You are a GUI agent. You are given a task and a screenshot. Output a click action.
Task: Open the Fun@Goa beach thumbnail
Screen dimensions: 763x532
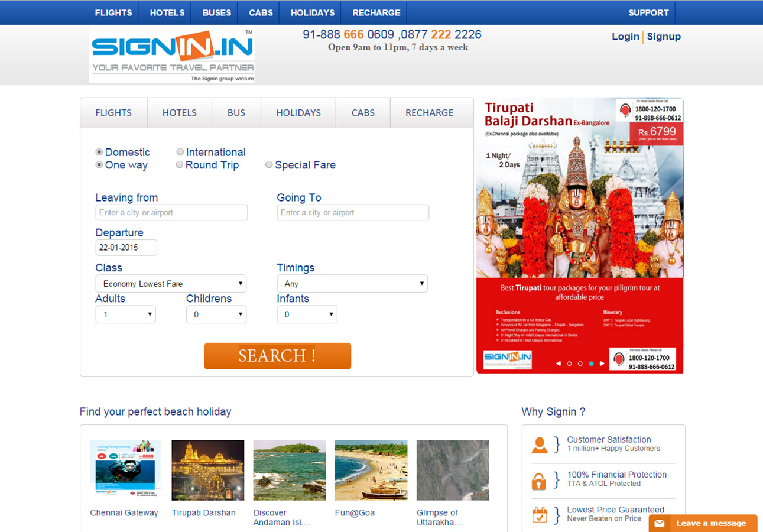click(371, 470)
